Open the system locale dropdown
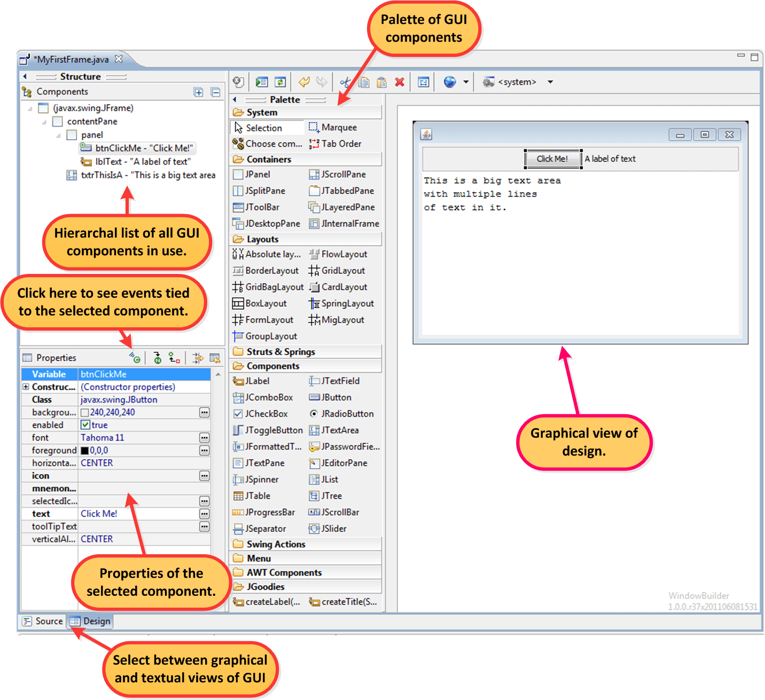This screenshot has height=700, width=765. tap(550, 81)
